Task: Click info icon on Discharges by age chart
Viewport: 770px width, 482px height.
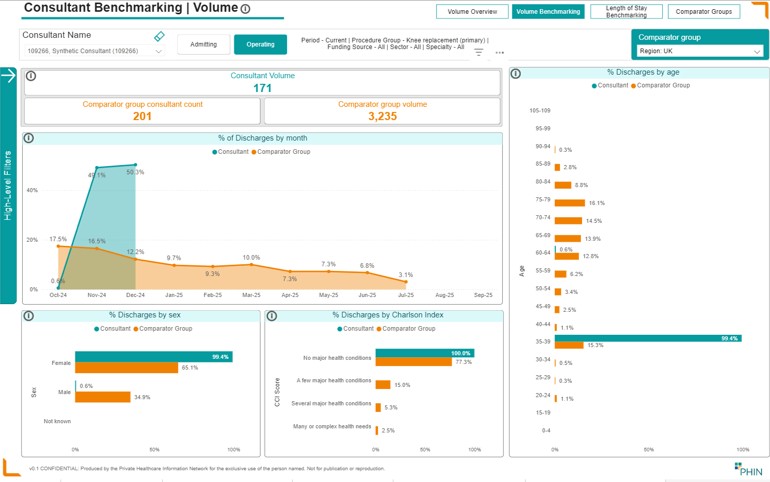Action: tap(516, 74)
